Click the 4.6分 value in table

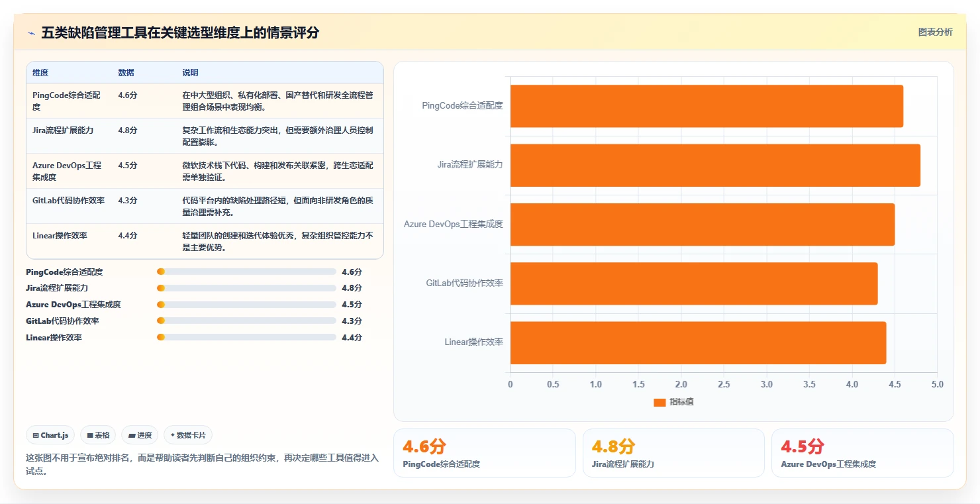click(128, 95)
